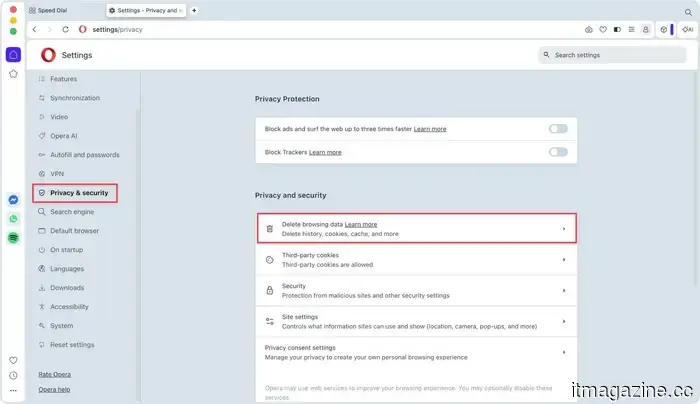700x404 pixels.
Task: Expand Privacy consent settings arrow
Action: click(x=564, y=352)
